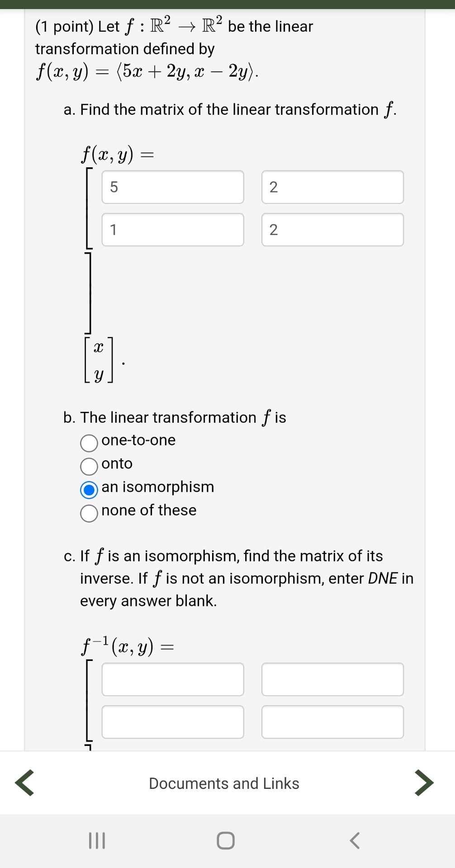Tap the Android recent apps button
This screenshot has width=455, height=868.
[x=99, y=840]
